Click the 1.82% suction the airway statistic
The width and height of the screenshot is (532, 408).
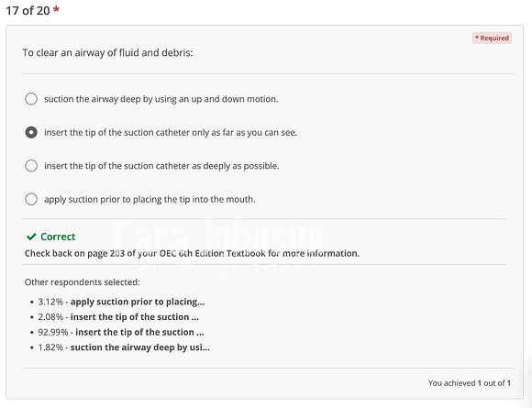point(124,347)
